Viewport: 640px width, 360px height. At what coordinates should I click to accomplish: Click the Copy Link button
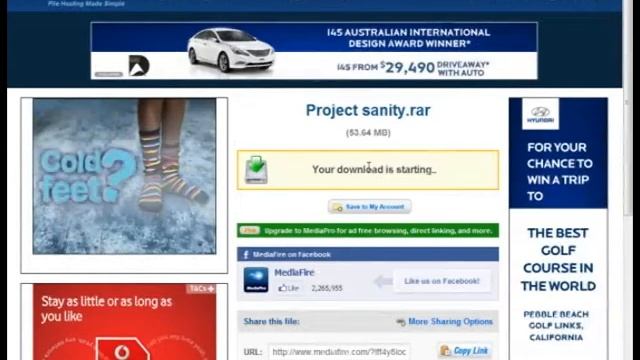pos(464,351)
